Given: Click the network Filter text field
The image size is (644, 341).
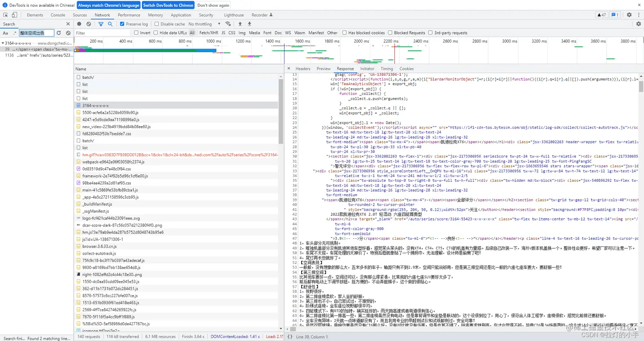Looking at the screenshot, I should 102,33.
